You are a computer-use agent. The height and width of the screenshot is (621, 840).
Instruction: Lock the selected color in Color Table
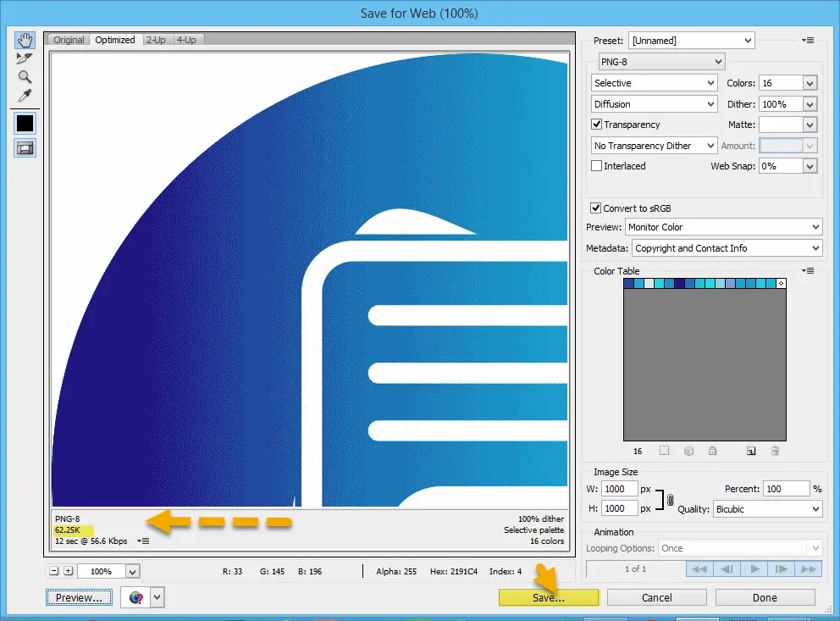coord(713,451)
